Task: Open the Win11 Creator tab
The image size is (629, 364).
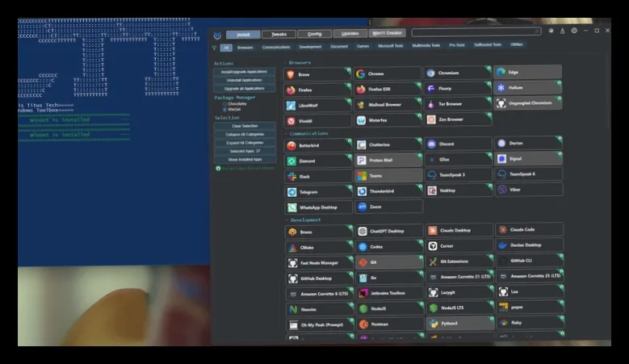Action: point(387,33)
